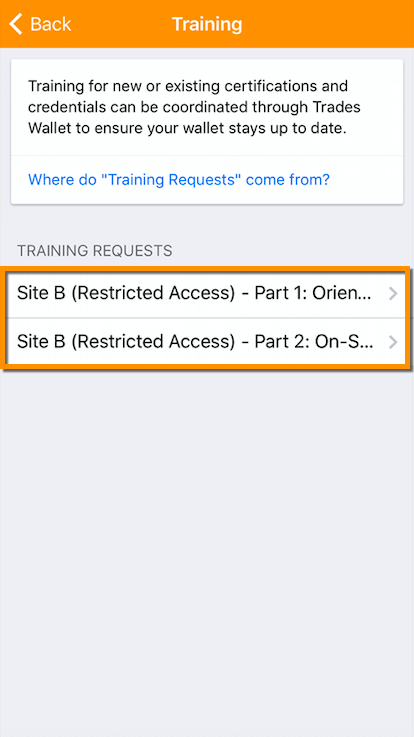Viewport: 414px width, 737px height.
Task: Click the Training title in the header
Action: coord(207,24)
